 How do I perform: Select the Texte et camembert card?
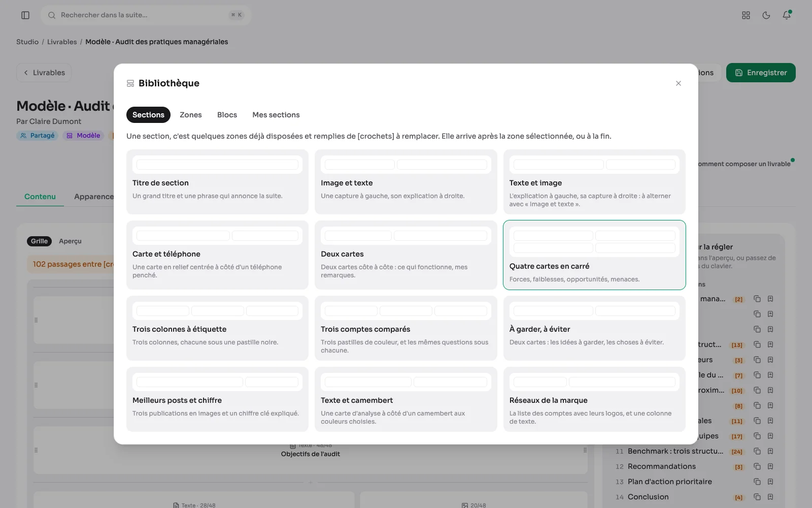click(x=406, y=399)
